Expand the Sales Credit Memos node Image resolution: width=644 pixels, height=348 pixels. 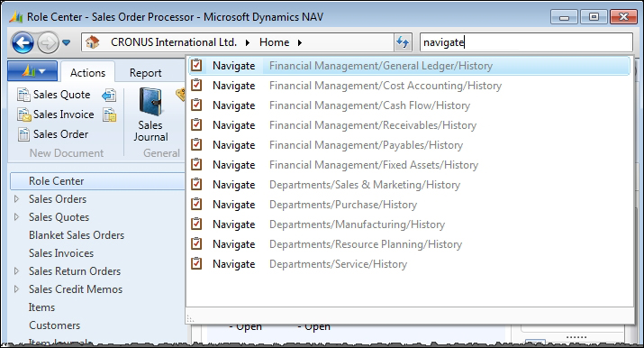[16, 289]
